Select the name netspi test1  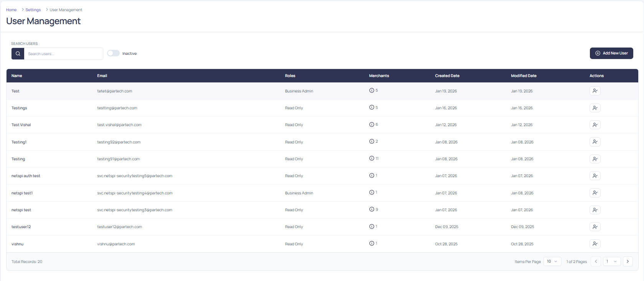coord(22,193)
